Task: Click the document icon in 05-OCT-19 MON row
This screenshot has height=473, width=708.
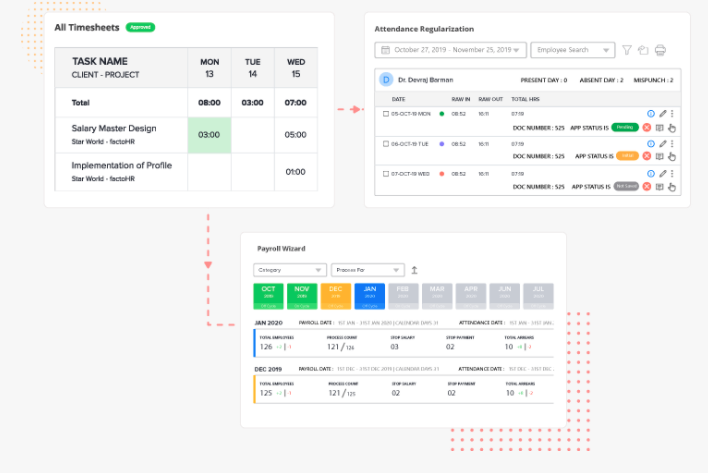Action: click(x=659, y=128)
